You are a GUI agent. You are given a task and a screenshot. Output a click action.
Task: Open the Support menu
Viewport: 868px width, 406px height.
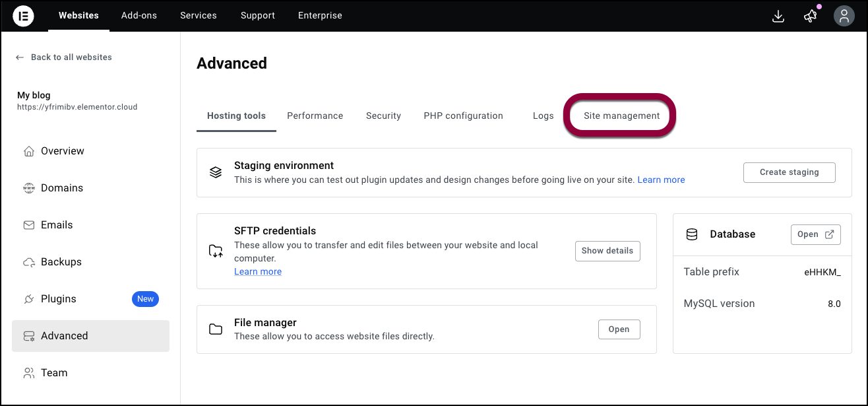coord(258,15)
